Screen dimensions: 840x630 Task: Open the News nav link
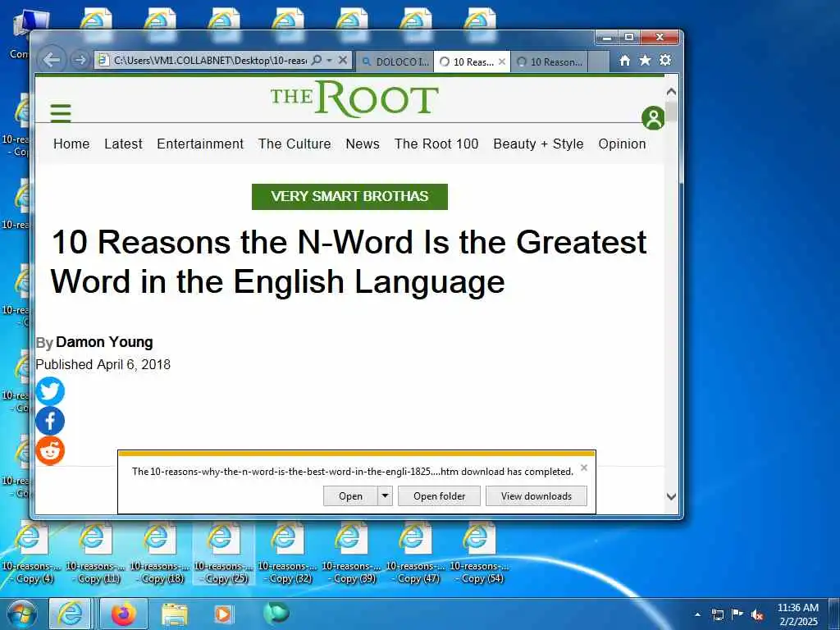363,144
